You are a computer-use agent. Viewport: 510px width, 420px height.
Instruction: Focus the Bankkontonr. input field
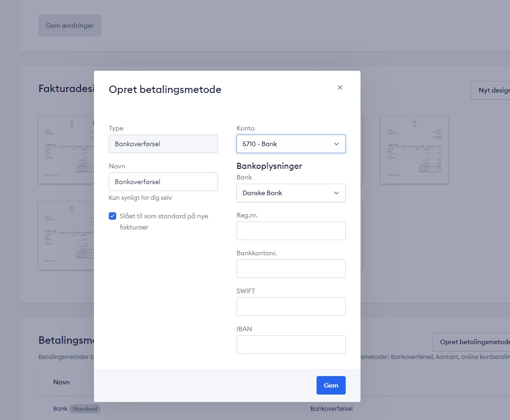coord(291,269)
